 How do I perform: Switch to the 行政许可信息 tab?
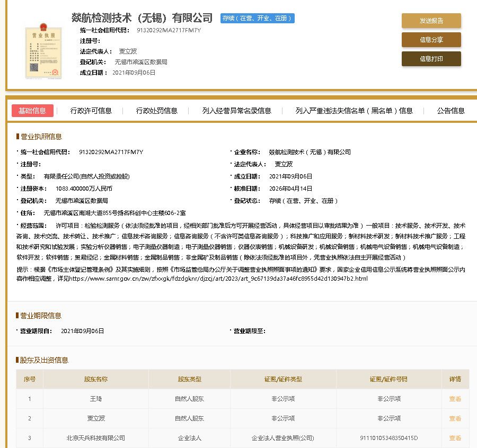[x=91, y=111]
